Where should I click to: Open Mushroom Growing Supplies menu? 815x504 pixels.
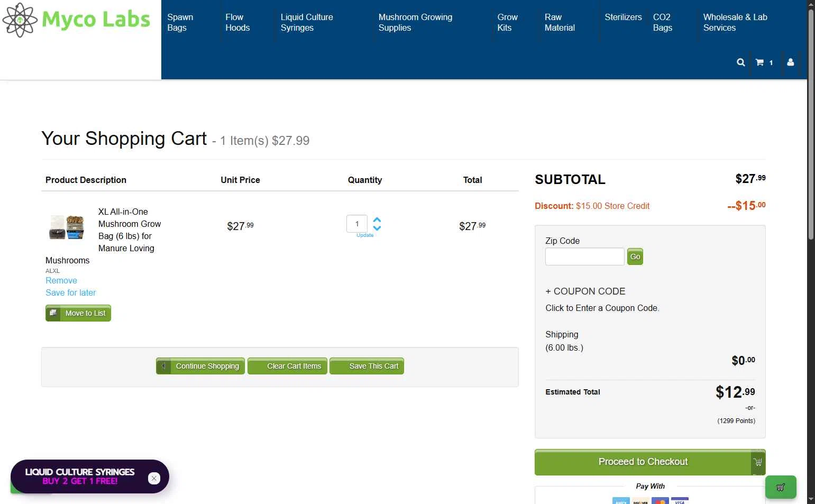(415, 22)
